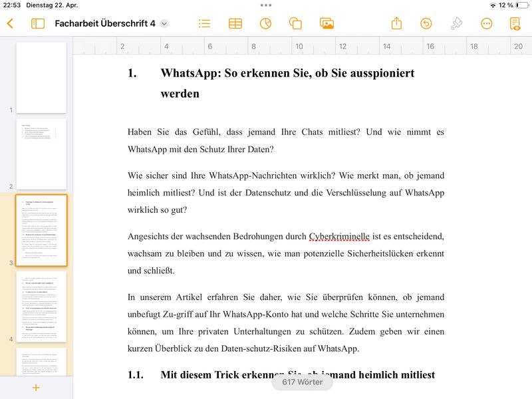The height and width of the screenshot is (399, 532).
Task: Tap the ruler at mark 10
Action: (x=299, y=47)
